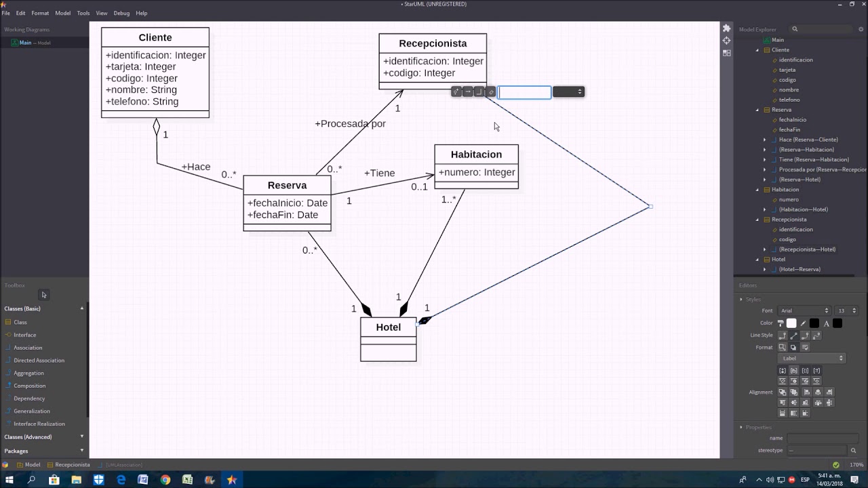Click the name property input field
Image resolution: width=868 pixels, height=488 pixels.
823,439
